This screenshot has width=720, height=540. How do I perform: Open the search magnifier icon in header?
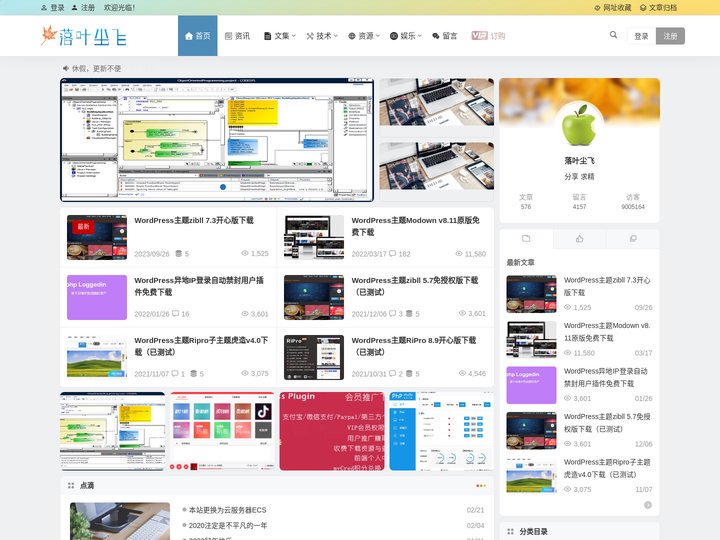pos(613,35)
